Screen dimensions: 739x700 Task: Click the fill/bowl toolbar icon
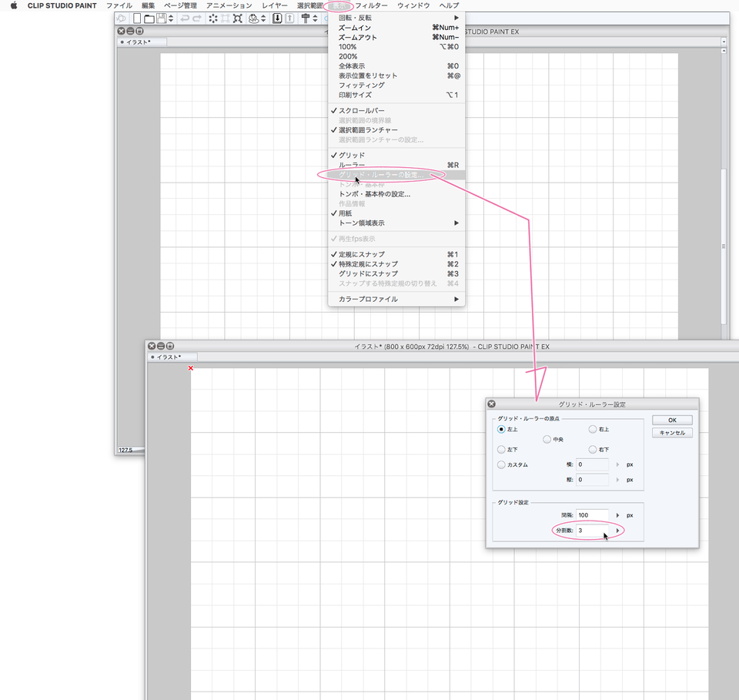pyautogui.click(x=253, y=18)
